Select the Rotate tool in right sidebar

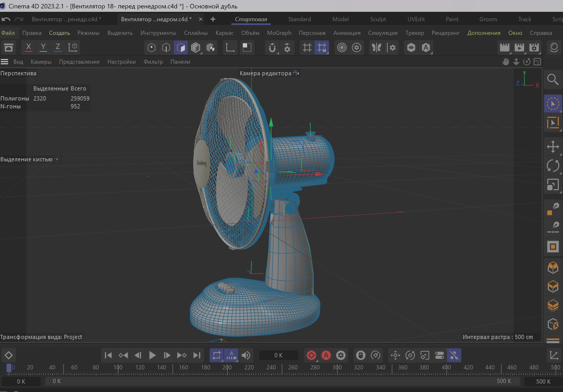point(553,166)
